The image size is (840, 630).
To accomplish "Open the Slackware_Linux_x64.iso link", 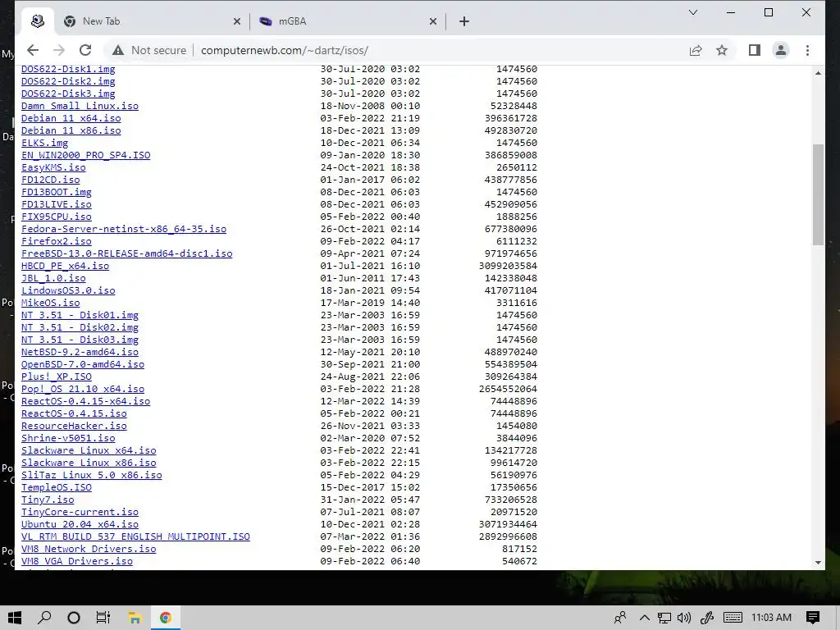I will (x=89, y=450).
